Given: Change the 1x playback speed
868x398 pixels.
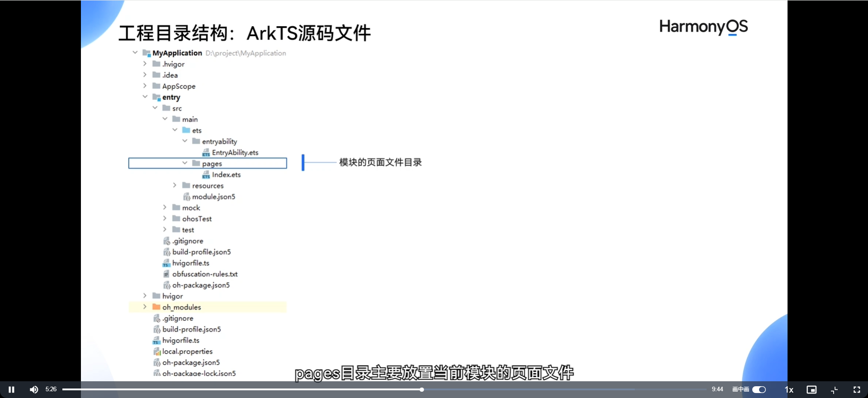Looking at the screenshot, I should [x=789, y=389].
